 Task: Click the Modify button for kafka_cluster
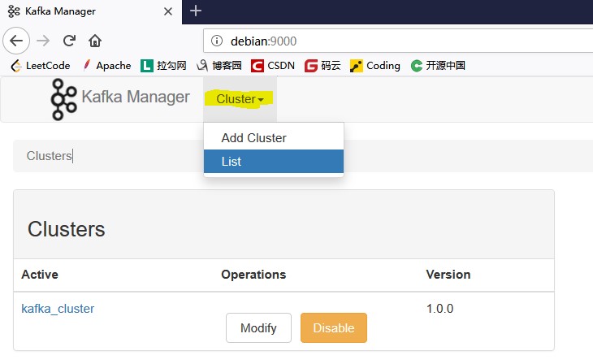(258, 327)
